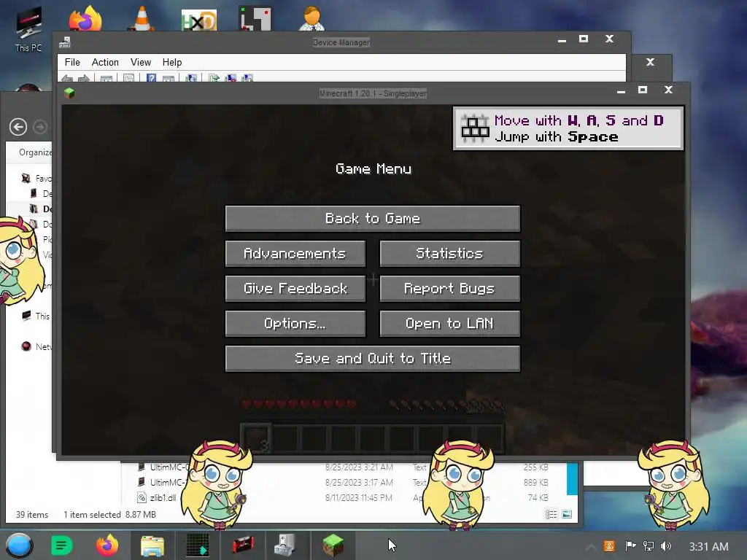The height and width of the screenshot is (560, 747).
Task: Open VLC cone desktop shortcut
Action: [x=142, y=19]
